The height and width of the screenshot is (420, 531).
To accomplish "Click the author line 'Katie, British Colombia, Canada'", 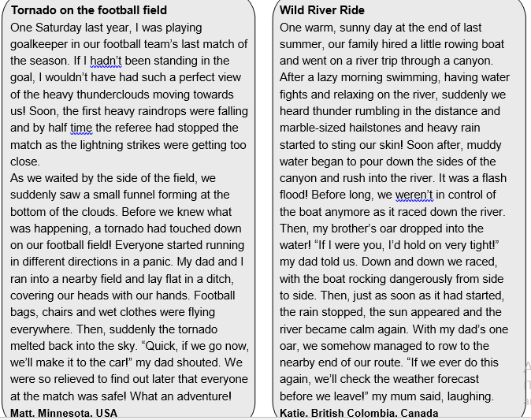I will (359, 413).
